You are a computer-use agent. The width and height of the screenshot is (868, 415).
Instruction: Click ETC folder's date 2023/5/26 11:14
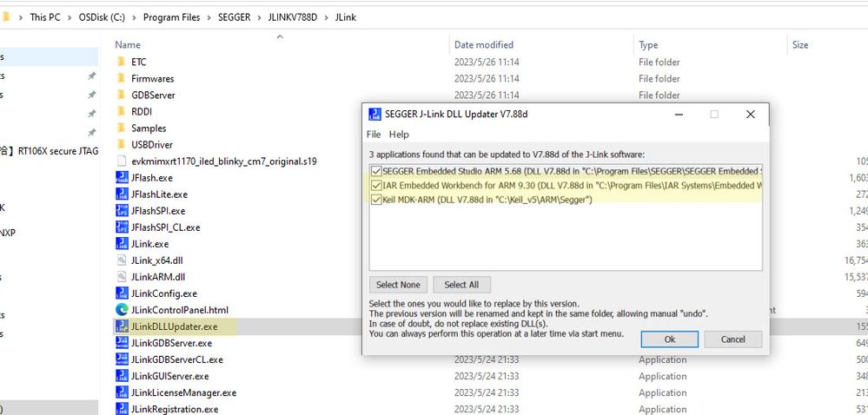(x=487, y=62)
